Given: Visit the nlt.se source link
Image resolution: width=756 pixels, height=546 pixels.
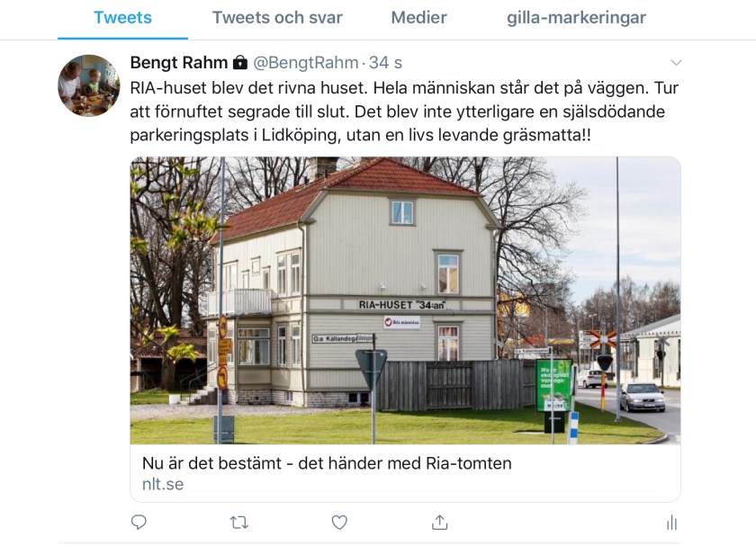Looking at the screenshot, I should [163, 484].
